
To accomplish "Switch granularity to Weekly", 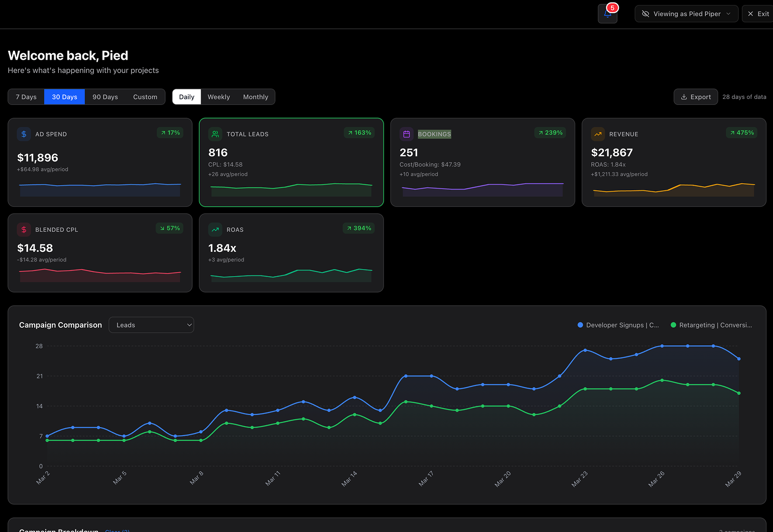I will tap(218, 97).
